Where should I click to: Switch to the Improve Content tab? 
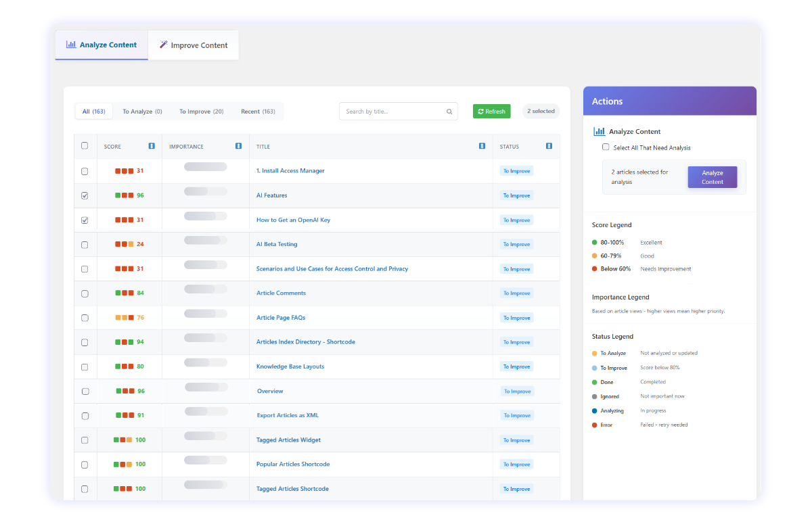[193, 45]
